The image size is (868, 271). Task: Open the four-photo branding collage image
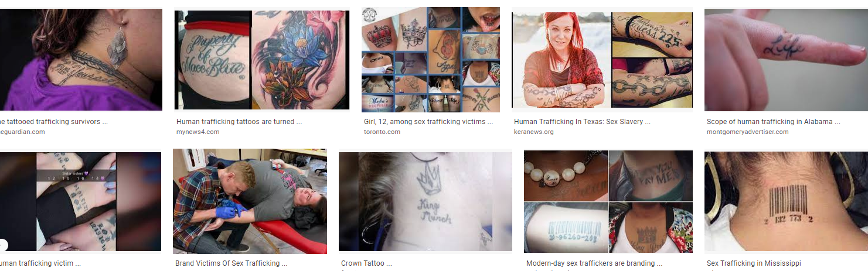tap(608, 201)
